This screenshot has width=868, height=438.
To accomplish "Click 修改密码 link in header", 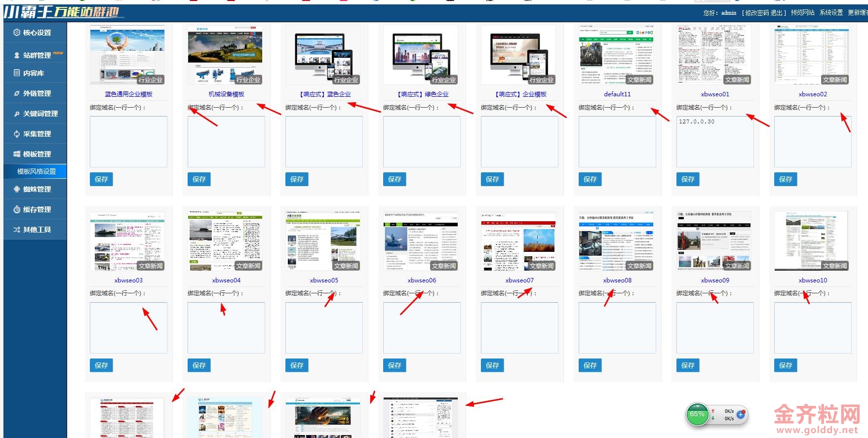I will pos(756,13).
